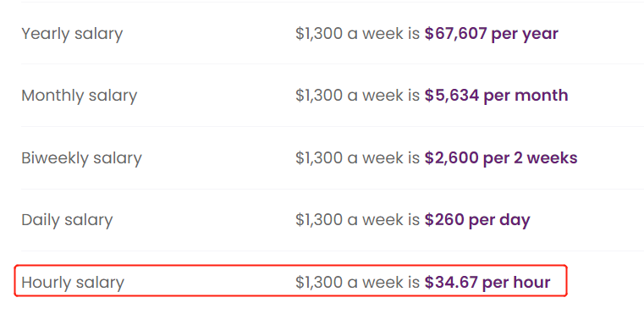This screenshot has width=644, height=314.
Task: Click '$1,300 a week is' in Monthly row
Action: pos(358,96)
